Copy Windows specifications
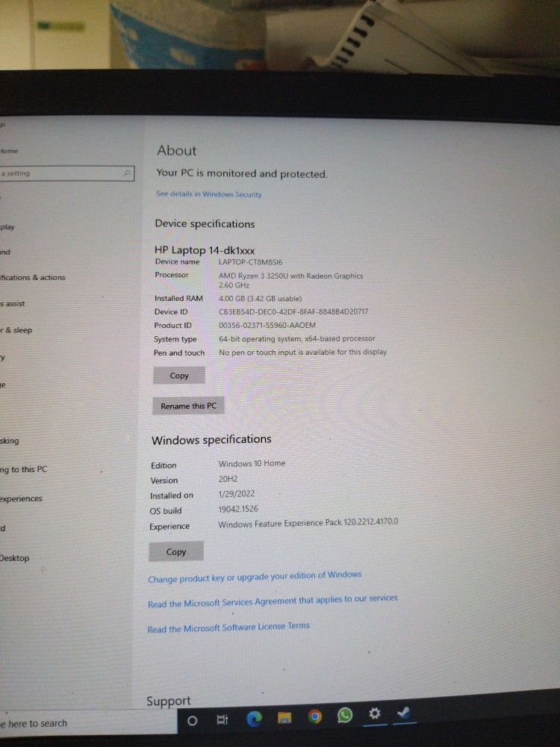 click(175, 552)
